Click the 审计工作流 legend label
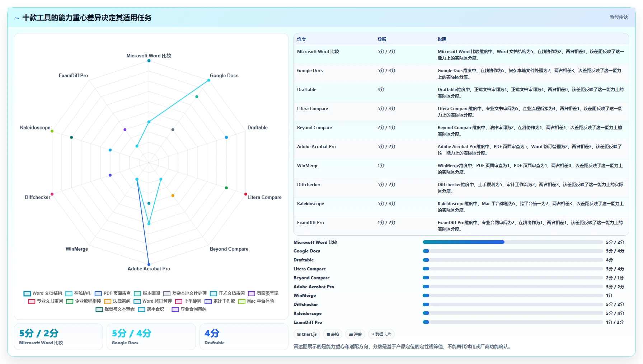Viewport: 643px width, 364px height. click(x=224, y=301)
